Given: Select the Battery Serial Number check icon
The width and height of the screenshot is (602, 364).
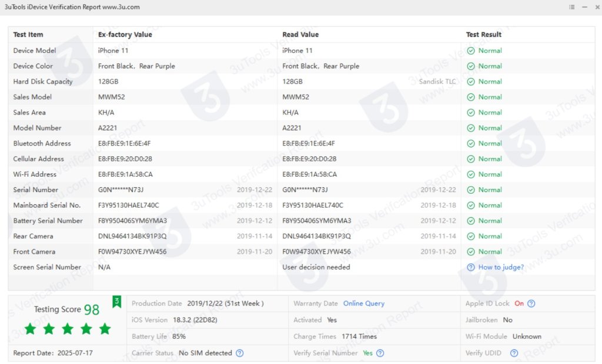Looking at the screenshot, I should tap(471, 221).
